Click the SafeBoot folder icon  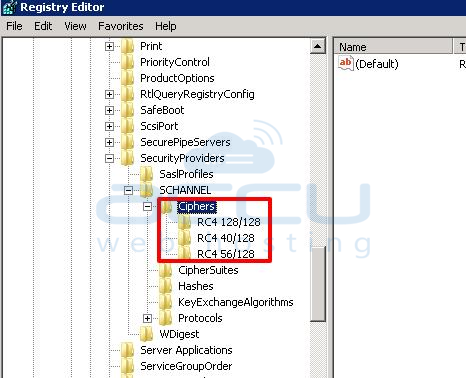pos(128,110)
